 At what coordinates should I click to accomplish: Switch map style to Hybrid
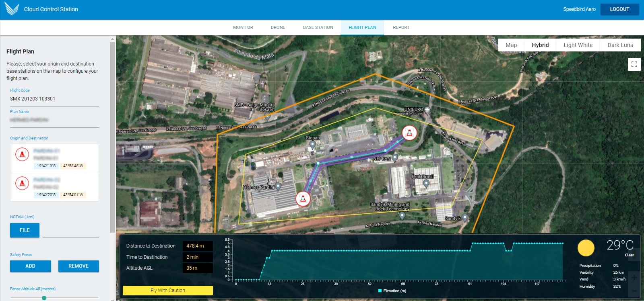tap(540, 45)
